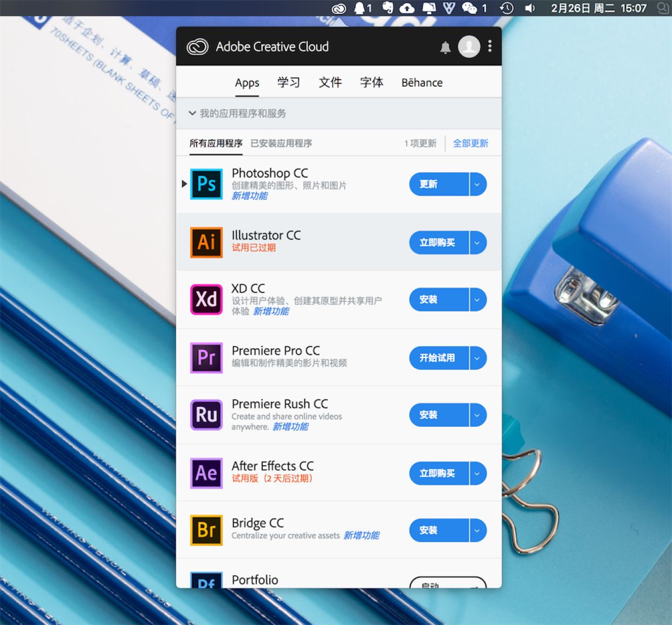672x625 pixels.
Task: Open the WeChat menu bar icon
Action: 469,8
